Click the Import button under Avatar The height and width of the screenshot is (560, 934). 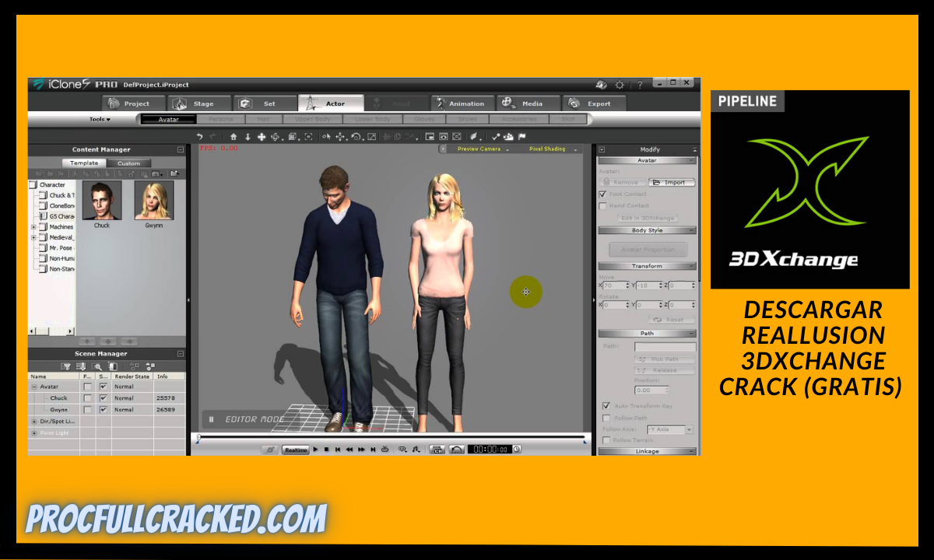click(x=671, y=182)
